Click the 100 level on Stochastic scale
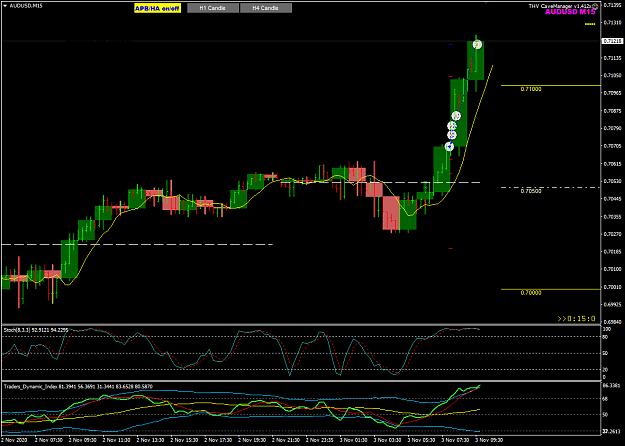The width and height of the screenshot is (625, 446). [607, 329]
